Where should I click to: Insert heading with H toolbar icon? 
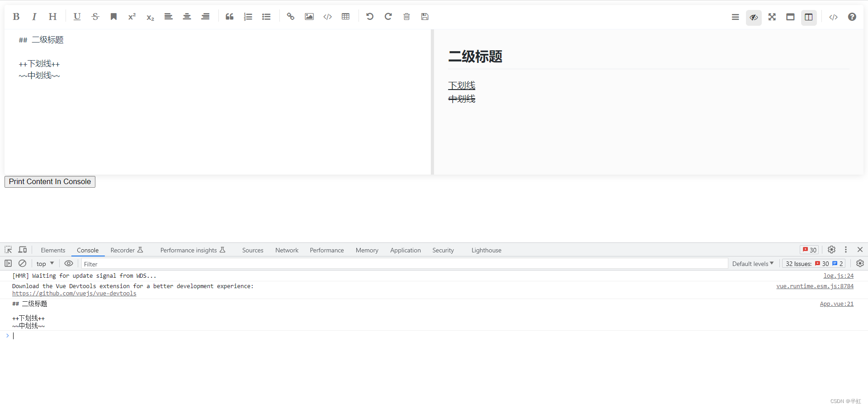(x=53, y=17)
